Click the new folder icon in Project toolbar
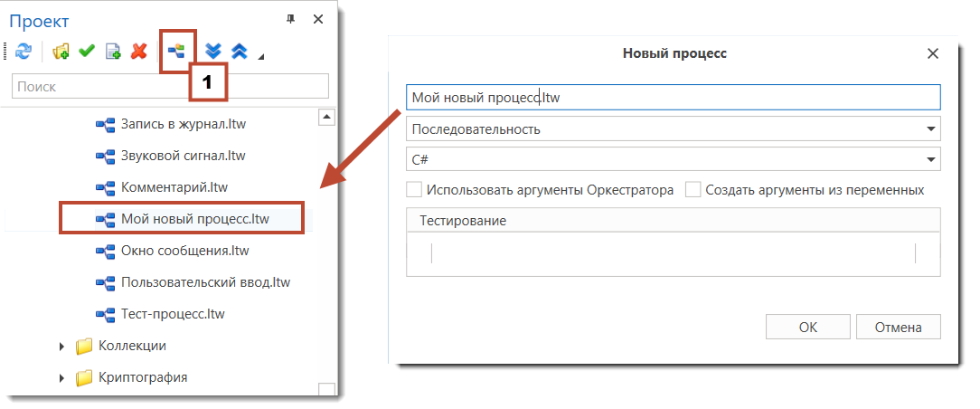This screenshot has width=980, height=409. pyautogui.click(x=61, y=52)
